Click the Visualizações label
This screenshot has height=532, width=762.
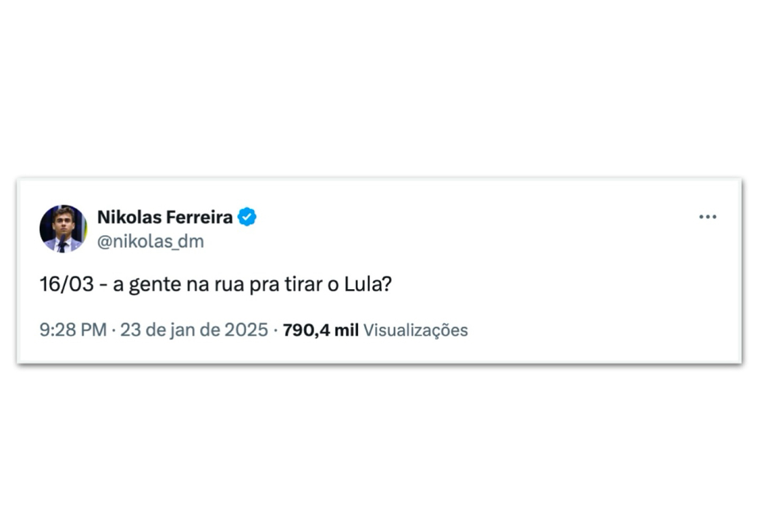[416, 330]
